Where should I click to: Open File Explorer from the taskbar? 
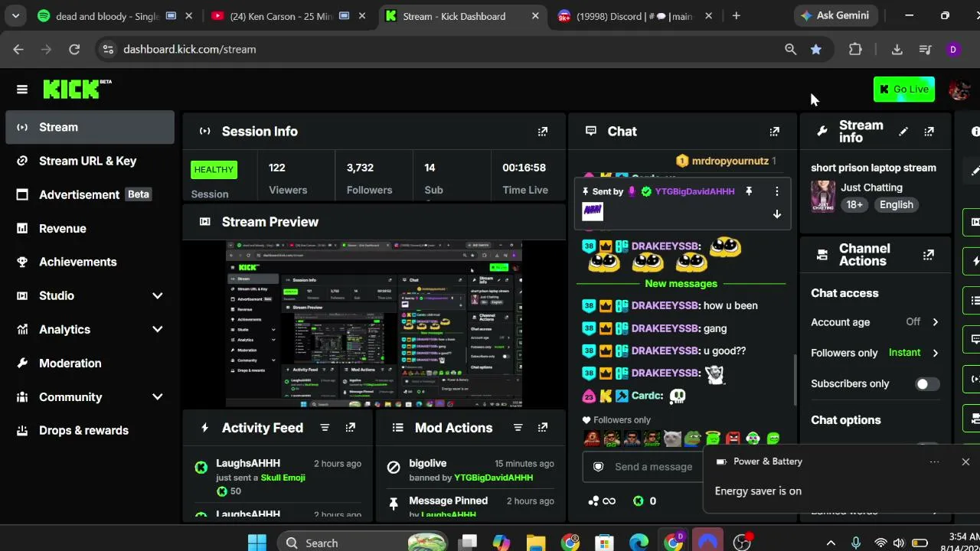click(x=536, y=543)
